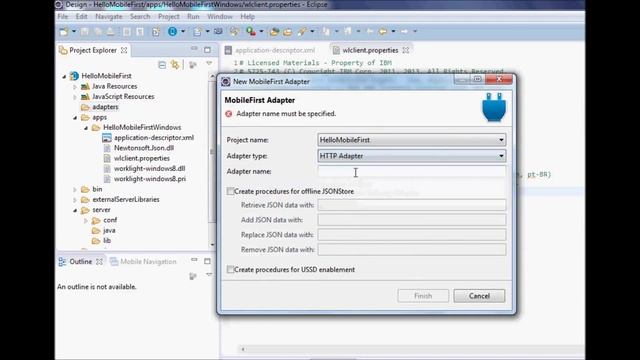Open the Edit menu

(81, 17)
